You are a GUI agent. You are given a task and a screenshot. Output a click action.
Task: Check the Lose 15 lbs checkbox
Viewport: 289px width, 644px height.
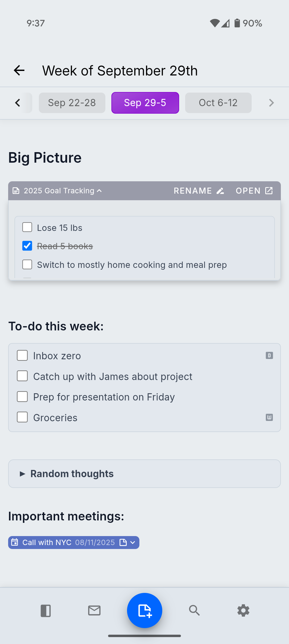pos(27,227)
